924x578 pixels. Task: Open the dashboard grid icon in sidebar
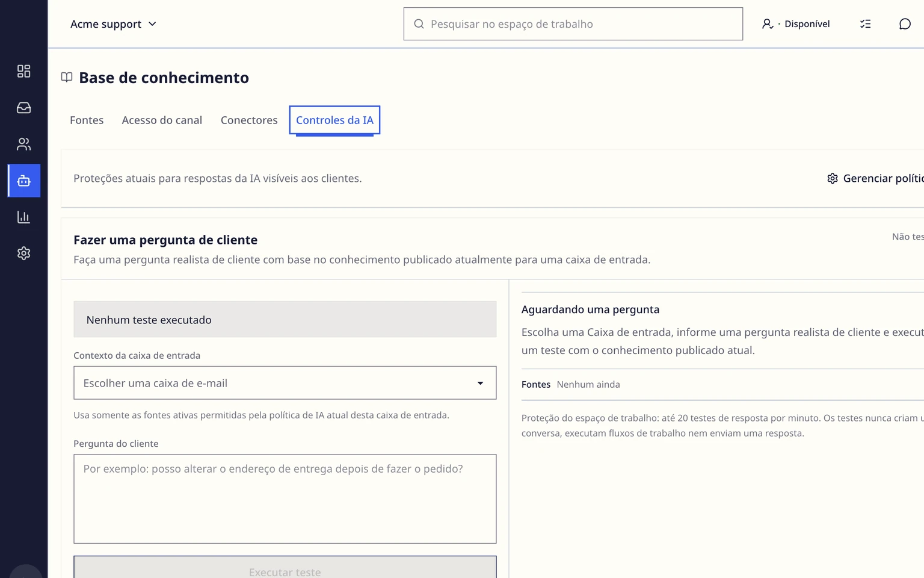(23, 71)
